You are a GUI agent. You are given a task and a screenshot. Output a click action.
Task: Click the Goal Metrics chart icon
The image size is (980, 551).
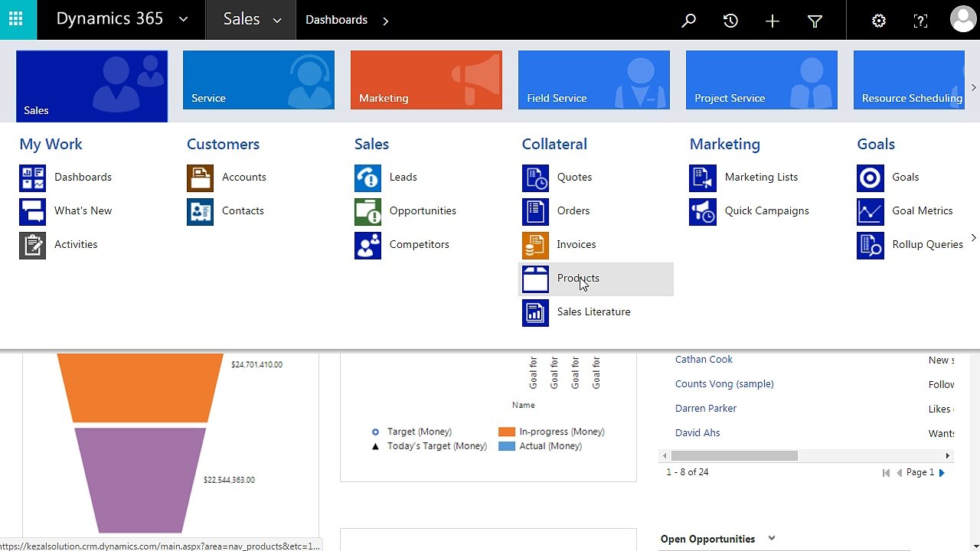[x=870, y=211]
